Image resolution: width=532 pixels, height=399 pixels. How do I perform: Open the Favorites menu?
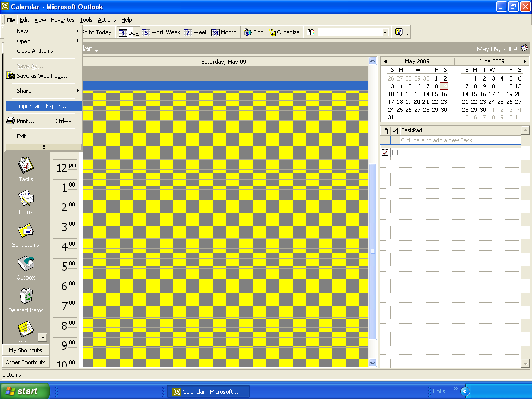click(63, 20)
